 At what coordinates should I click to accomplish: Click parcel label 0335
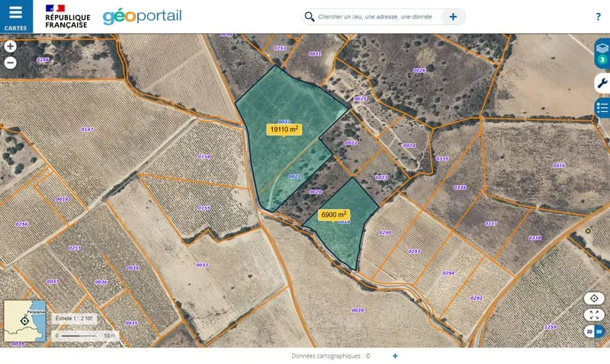(442, 159)
